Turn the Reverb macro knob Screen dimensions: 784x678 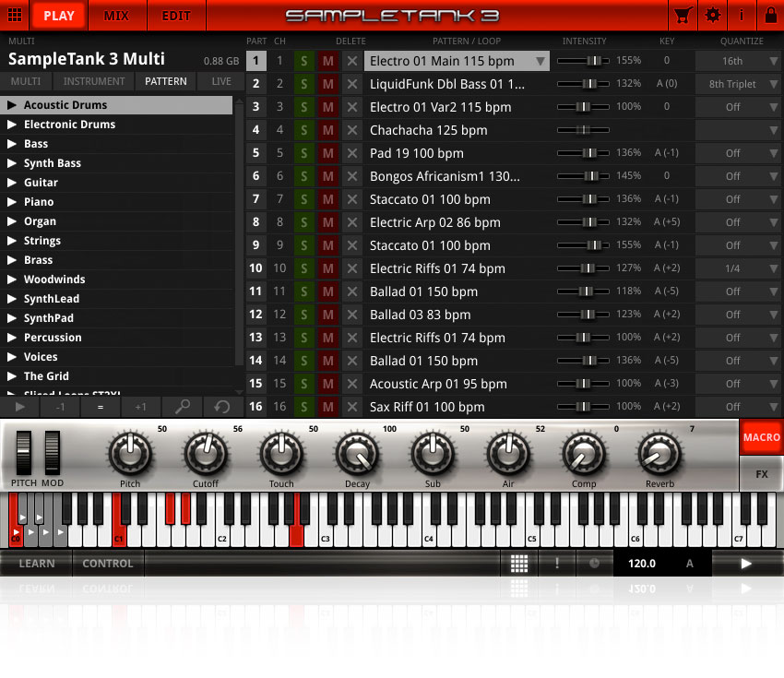coord(659,454)
